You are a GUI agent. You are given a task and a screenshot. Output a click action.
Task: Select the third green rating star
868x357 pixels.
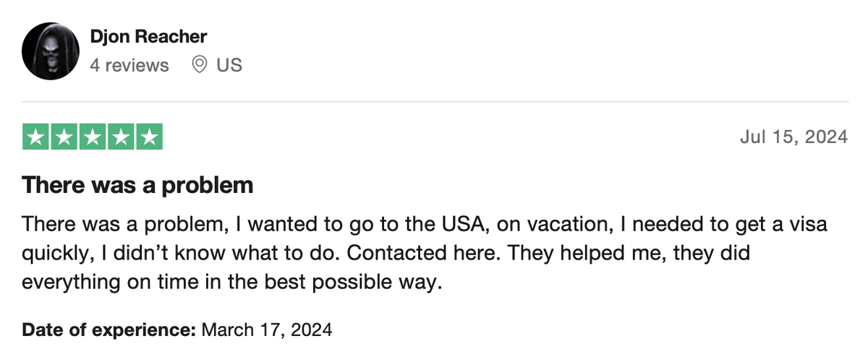point(93,137)
